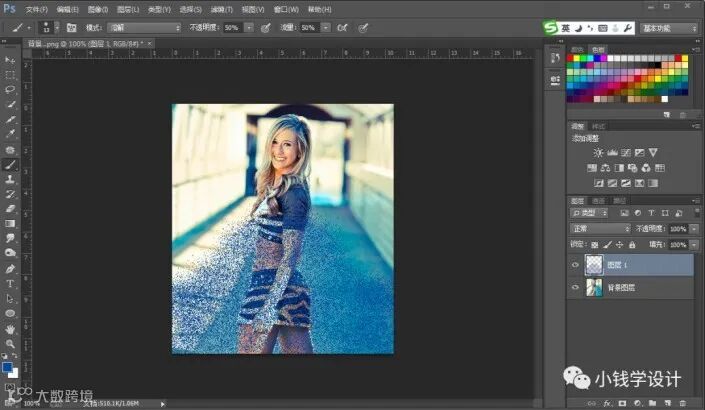Click the layer 不透明度 100% field
705x410 pixels.
point(679,229)
